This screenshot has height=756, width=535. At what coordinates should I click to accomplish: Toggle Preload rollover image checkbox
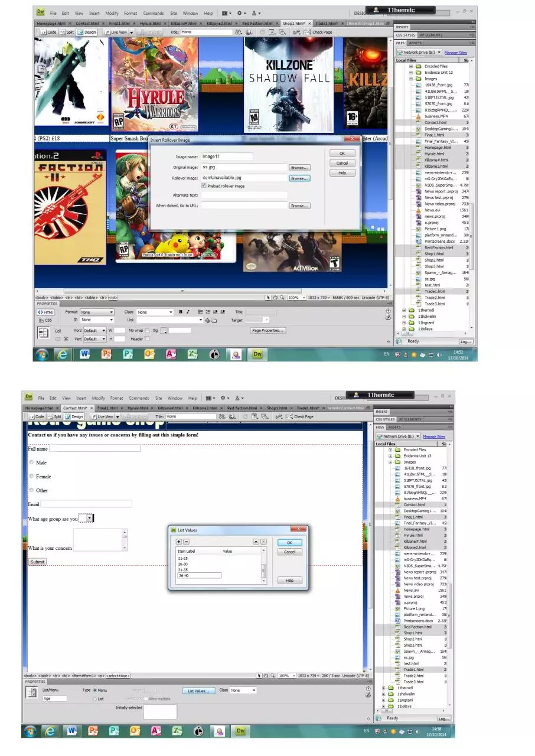tap(204, 186)
